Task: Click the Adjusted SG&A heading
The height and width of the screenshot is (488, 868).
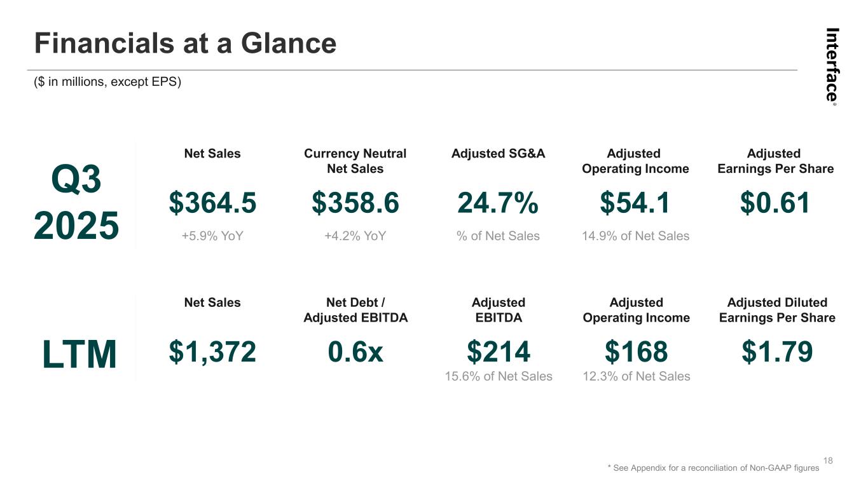Action: click(x=498, y=153)
